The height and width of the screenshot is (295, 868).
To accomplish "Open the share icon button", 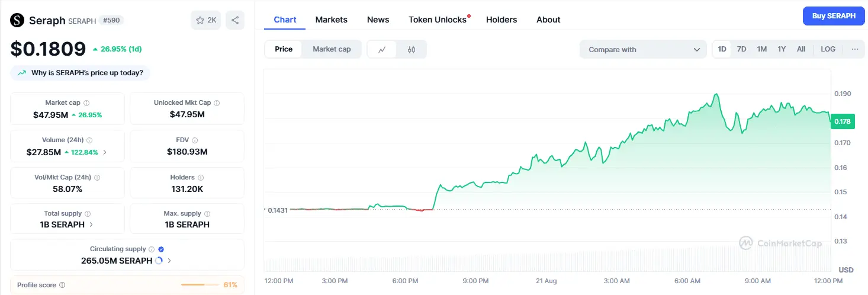I will tap(235, 20).
